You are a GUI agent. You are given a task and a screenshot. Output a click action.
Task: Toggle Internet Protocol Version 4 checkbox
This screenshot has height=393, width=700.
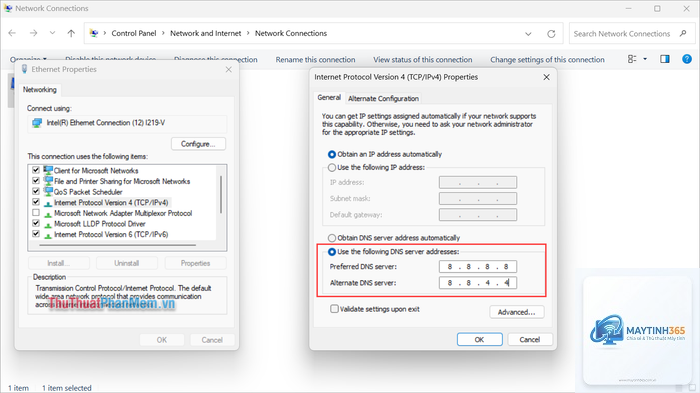(36, 202)
